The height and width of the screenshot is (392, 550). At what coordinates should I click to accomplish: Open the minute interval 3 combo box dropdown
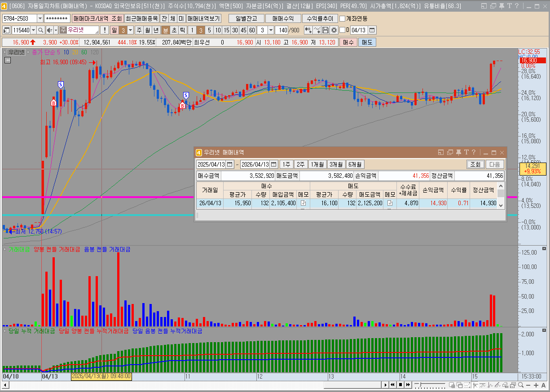pyautogui.click(x=271, y=30)
